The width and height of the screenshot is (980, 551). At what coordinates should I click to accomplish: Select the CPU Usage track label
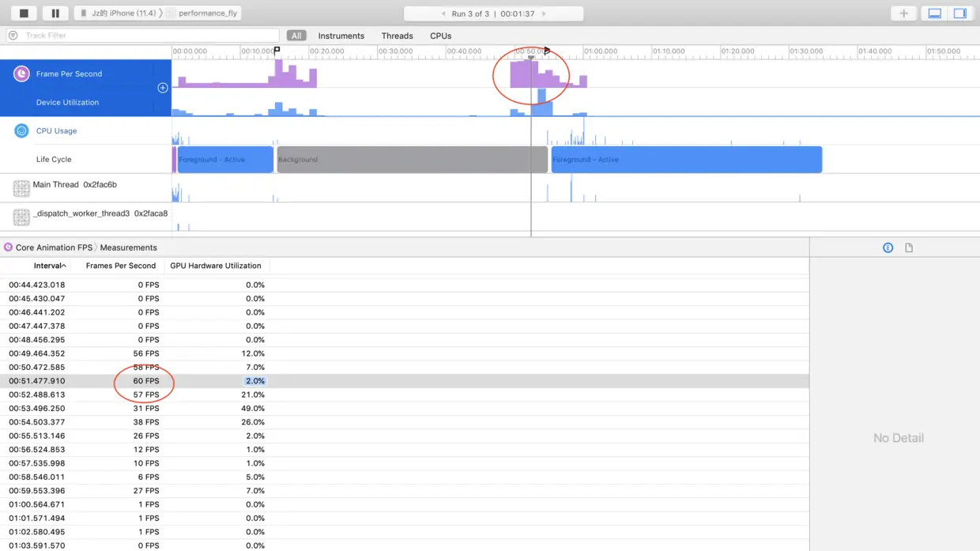(56, 130)
